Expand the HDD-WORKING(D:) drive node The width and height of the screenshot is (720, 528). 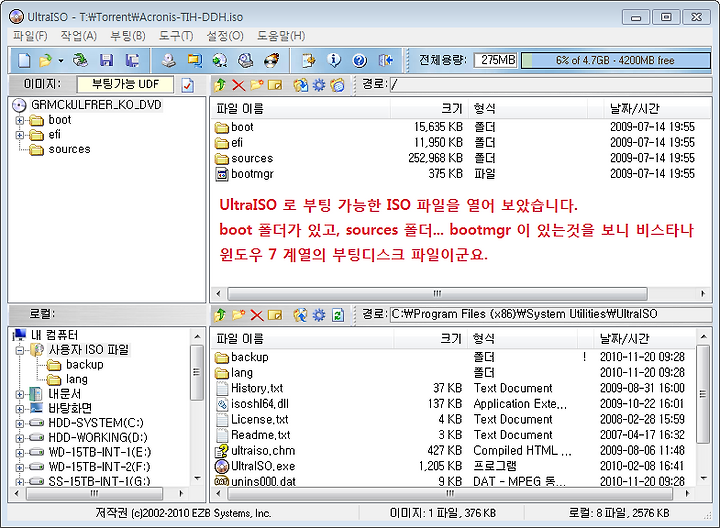click(19, 438)
